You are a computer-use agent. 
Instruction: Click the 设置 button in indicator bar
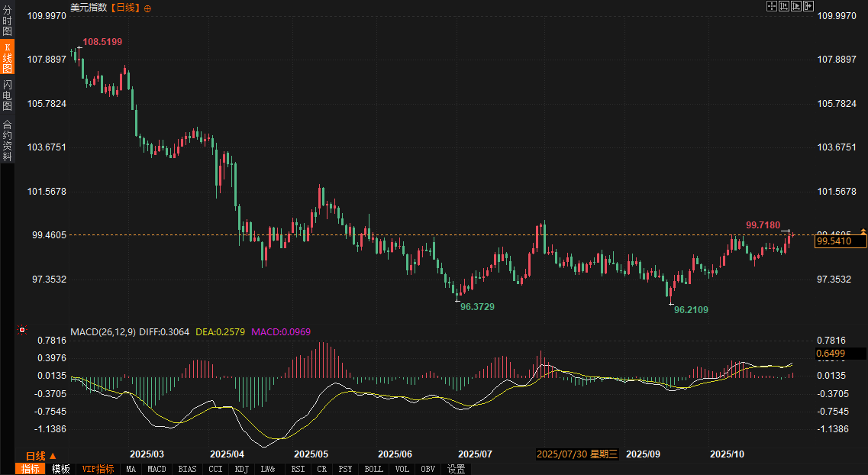point(457,469)
